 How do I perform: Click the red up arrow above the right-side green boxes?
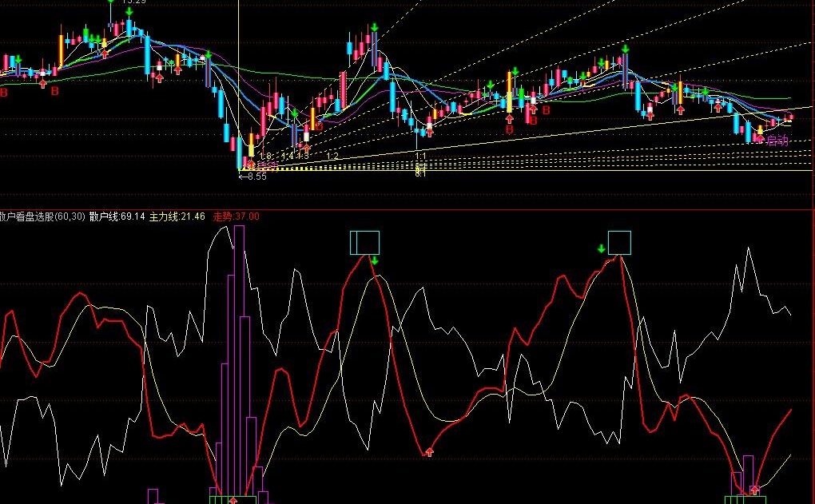pyautogui.click(x=755, y=490)
